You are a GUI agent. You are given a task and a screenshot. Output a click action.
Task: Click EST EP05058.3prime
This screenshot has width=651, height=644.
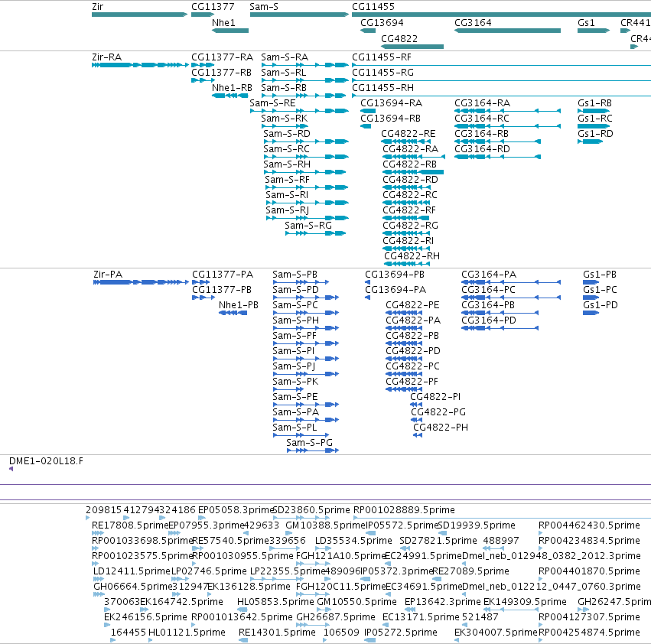coord(202,518)
